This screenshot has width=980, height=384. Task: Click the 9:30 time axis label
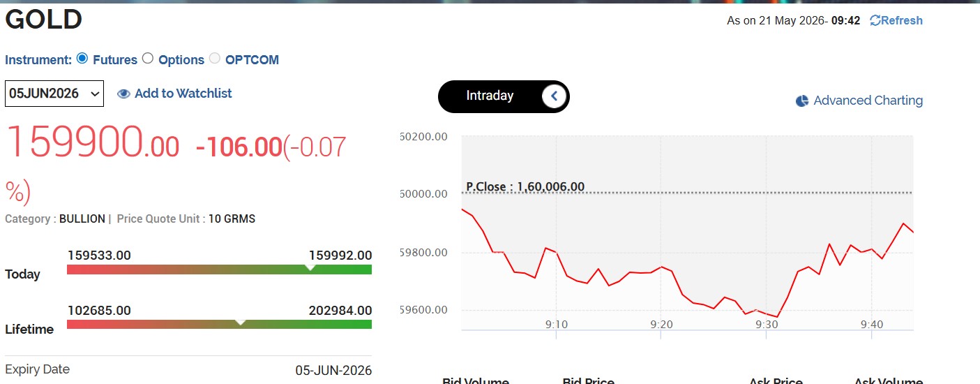pos(767,324)
